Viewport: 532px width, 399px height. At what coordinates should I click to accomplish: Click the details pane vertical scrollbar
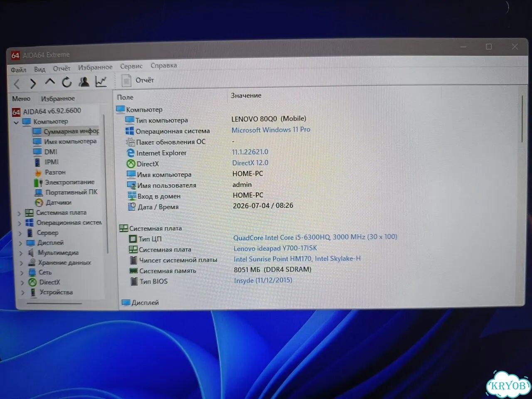coord(522,118)
